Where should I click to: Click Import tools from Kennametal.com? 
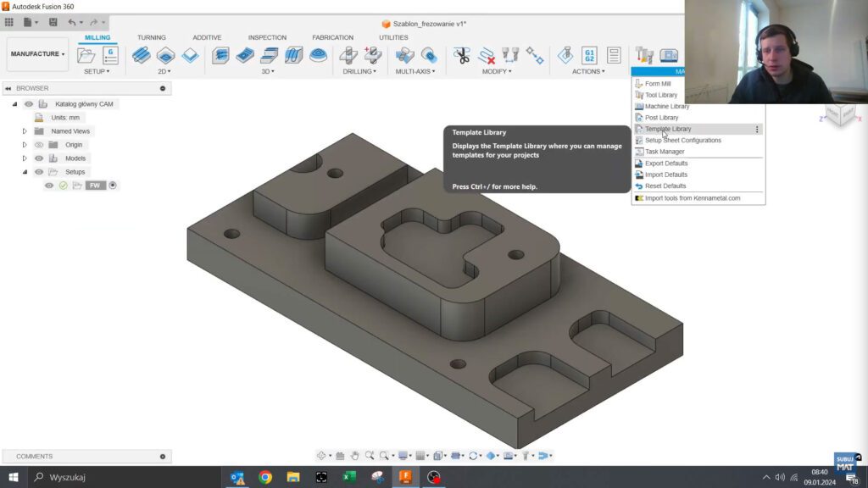pos(692,197)
